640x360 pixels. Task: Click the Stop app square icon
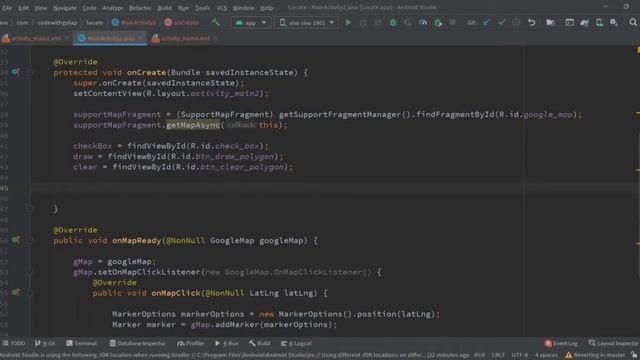point(453,22)
